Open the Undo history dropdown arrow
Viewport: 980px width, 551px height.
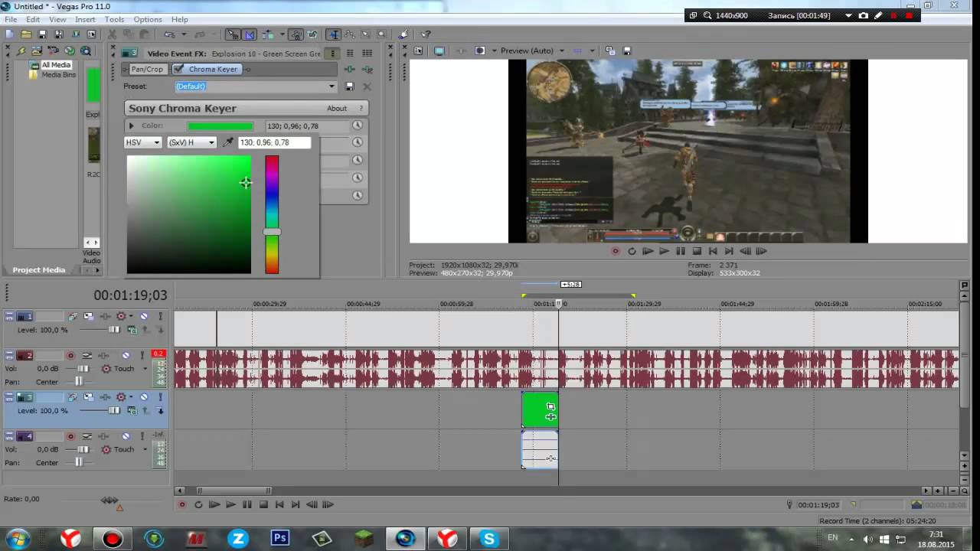tap(183, 34)
